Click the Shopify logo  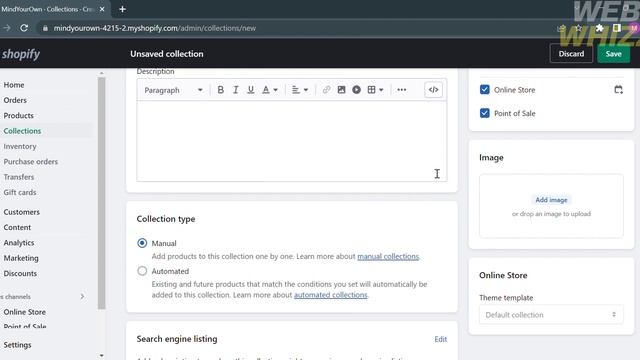[20, 54]
